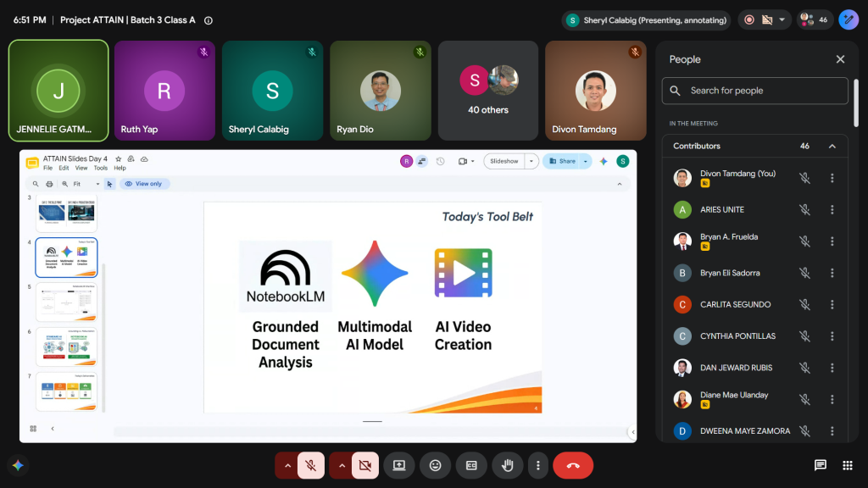Close the People panel

840,59
